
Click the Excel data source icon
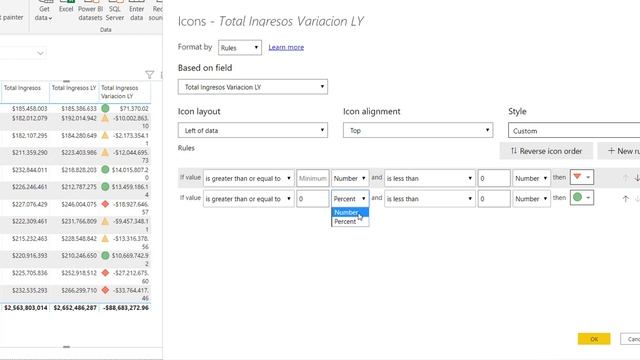pyautogui.click(x=66, y=7)
